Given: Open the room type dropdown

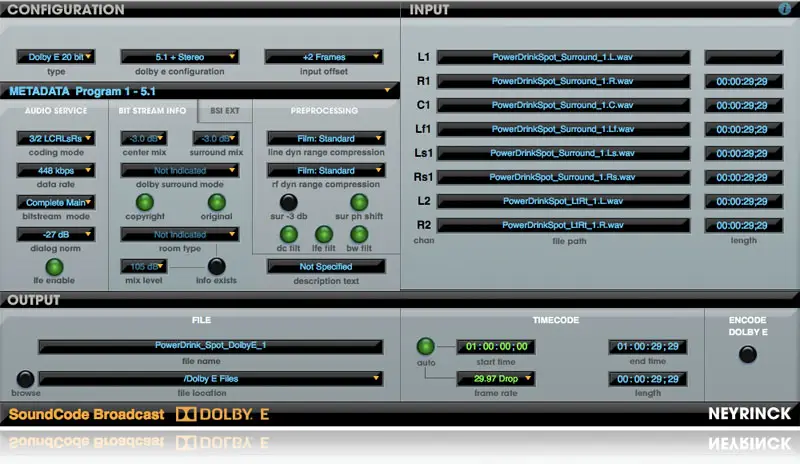Looking at the screenshot, I should click(180, 234).
